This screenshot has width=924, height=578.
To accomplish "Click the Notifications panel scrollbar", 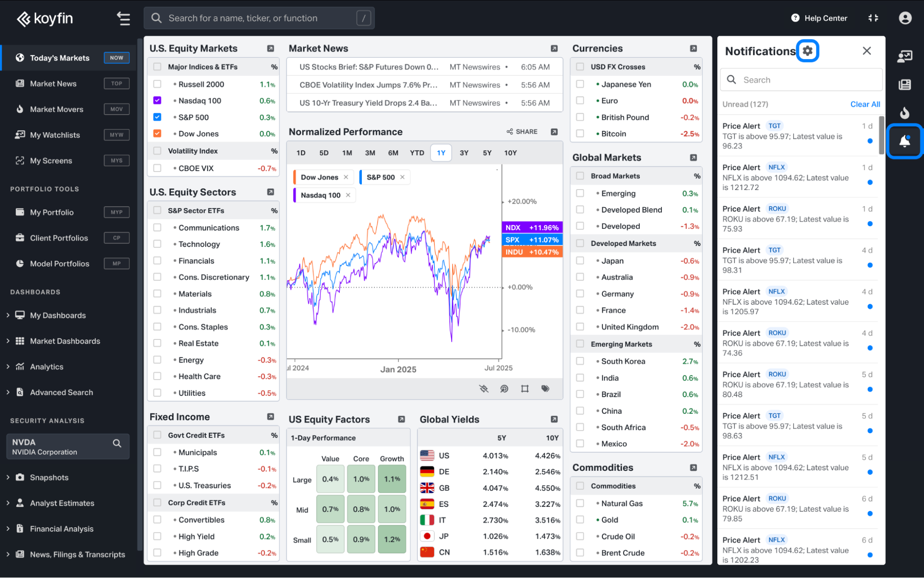I will click(881, 135).
